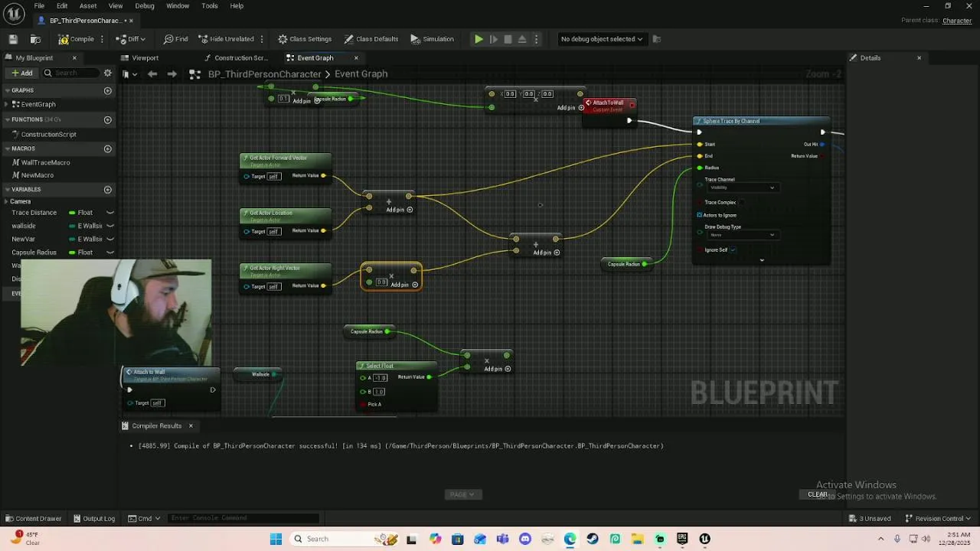Close the Compiler Results panel
Screen dimensions: 980x551
pyautogui.click(x=191, y=426)
